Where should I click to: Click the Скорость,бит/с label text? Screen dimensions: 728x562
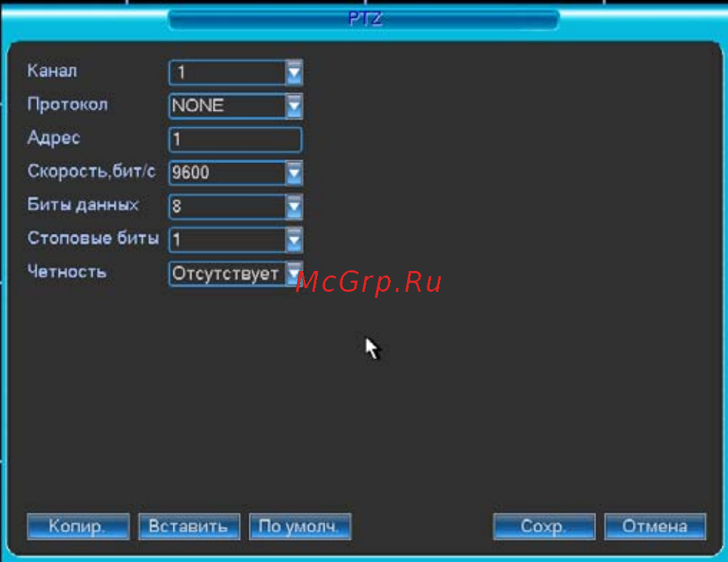(91, 171)
